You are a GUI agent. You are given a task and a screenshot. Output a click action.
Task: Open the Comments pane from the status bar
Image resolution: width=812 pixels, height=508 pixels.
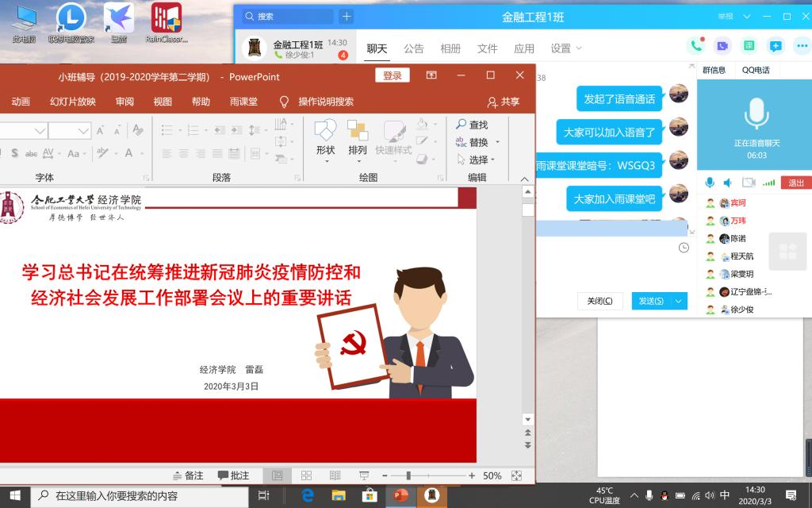point(233,475)
